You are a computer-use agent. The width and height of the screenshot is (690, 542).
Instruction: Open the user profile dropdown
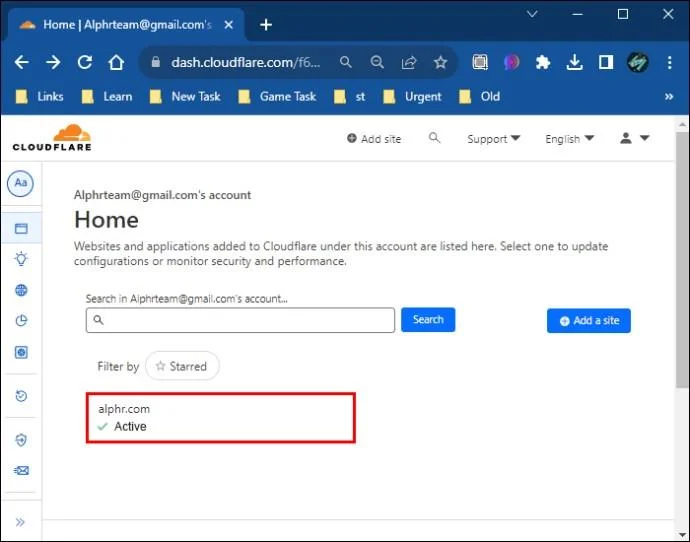click(x=635, y=138)
